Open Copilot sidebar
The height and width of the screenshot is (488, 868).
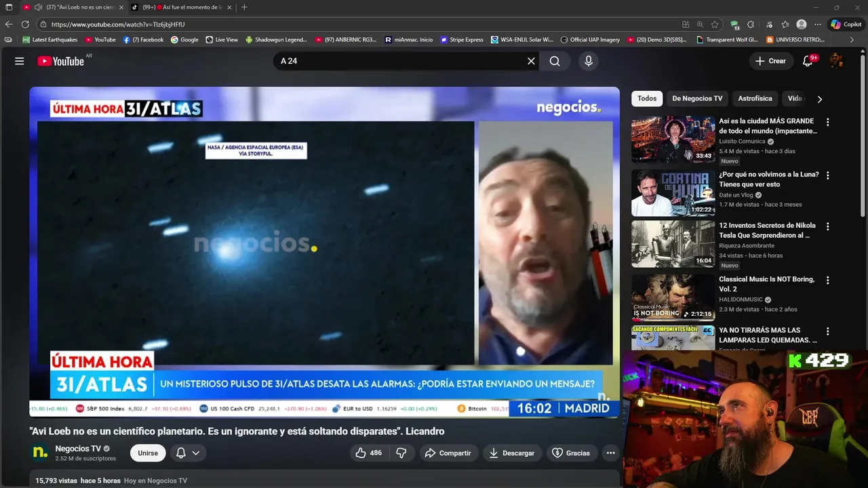(846, 24)
